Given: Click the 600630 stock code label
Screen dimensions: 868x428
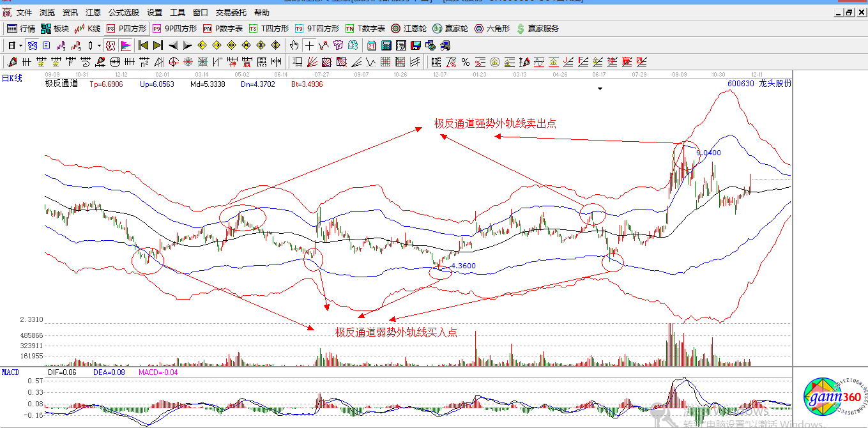Looking at the screenshot, I should tap(740, 83).
